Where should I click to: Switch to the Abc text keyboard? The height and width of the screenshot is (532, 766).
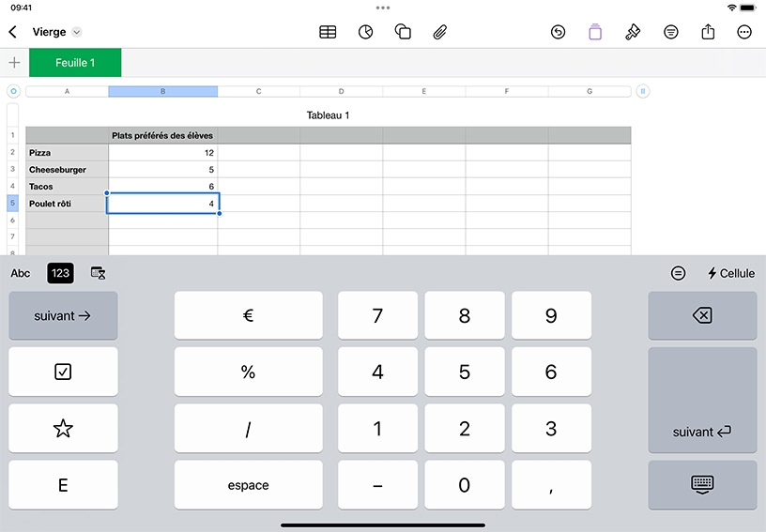coord(21,273)
